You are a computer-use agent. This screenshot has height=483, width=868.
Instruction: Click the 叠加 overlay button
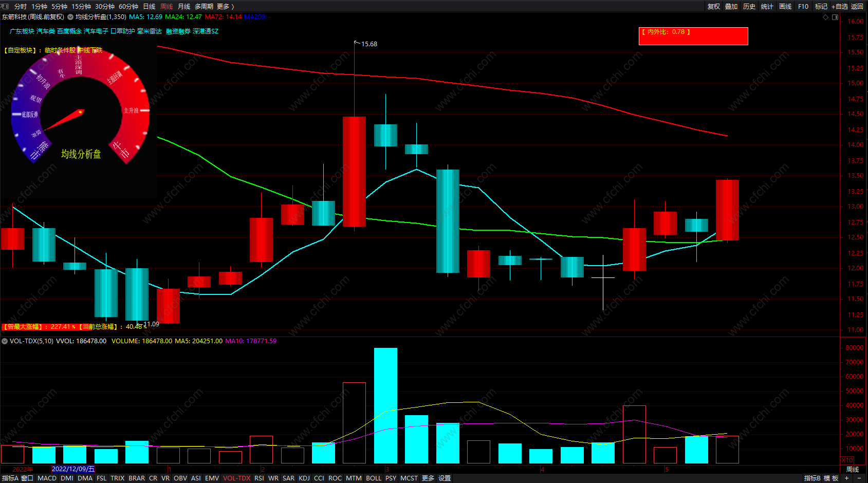[731, 6]
